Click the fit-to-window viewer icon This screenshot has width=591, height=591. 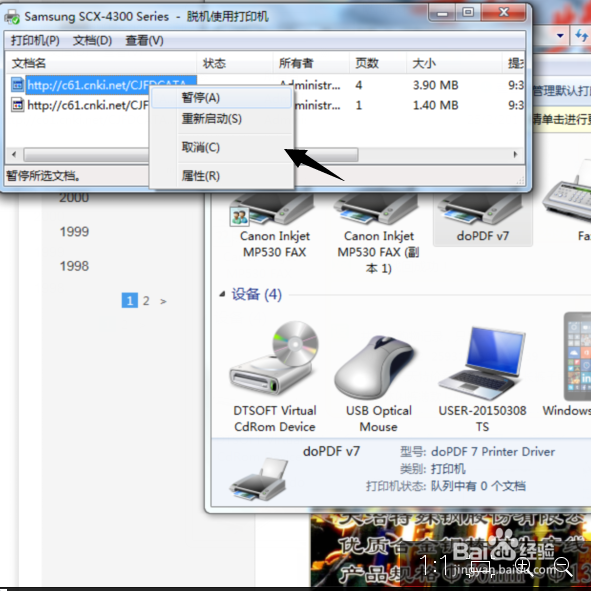pos(481,568)
